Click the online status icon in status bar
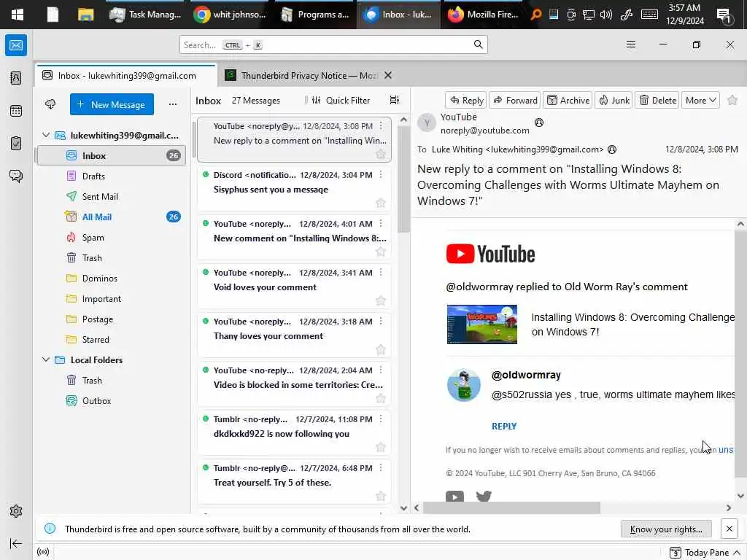Image resolution: width=747 pixels, height=560 pixels. pos(43,552)
